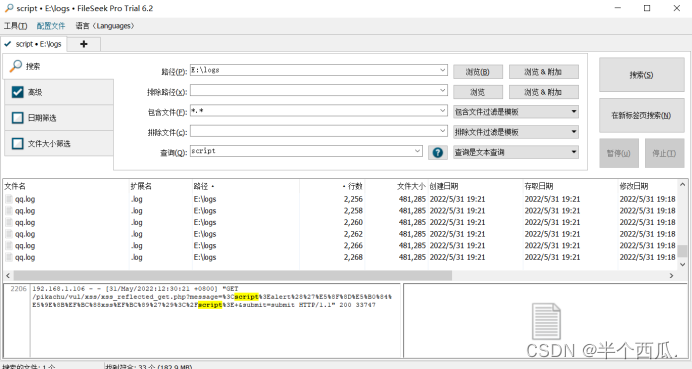The width and height of the screenshot is (692, 369).
Task: Uncheck the 高级 checkbox
Action: 18,92
